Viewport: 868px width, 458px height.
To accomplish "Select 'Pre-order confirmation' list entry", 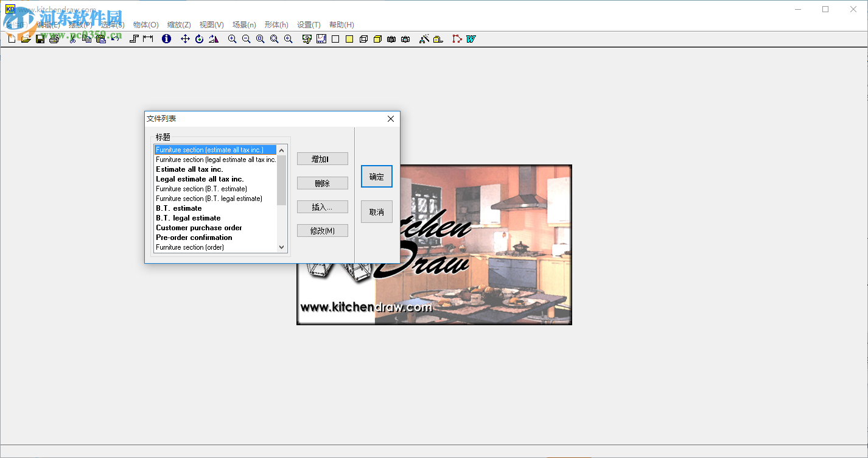I will tap(215, 238).
